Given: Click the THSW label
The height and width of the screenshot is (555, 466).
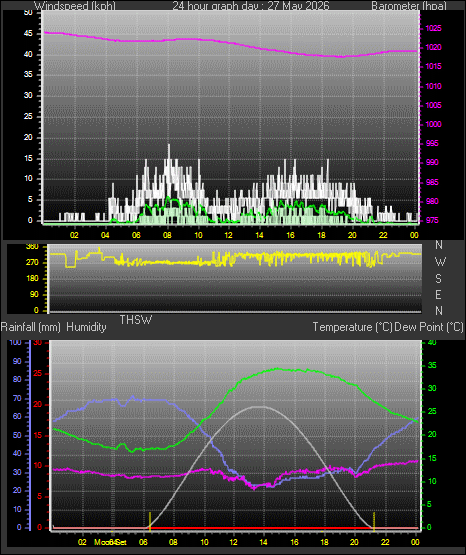Looking at the screenshot, I should pos(136,320).
